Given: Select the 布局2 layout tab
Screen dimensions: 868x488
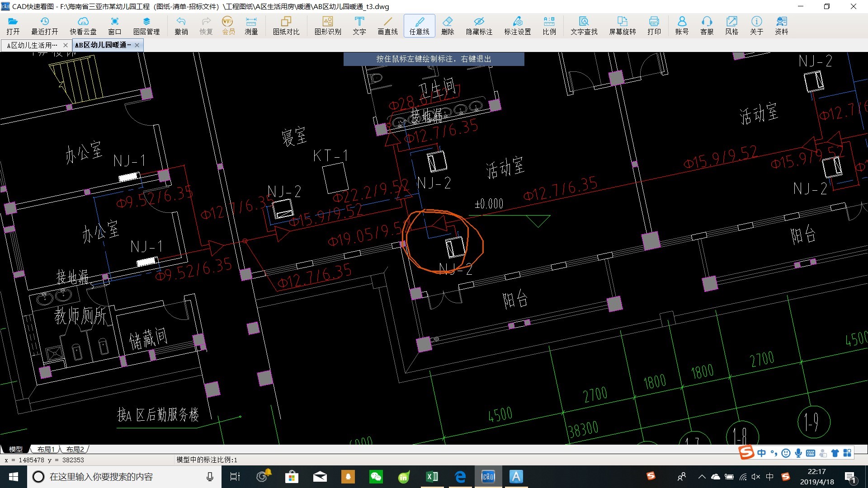Looking at the screenshot, I should pos(75,449).
